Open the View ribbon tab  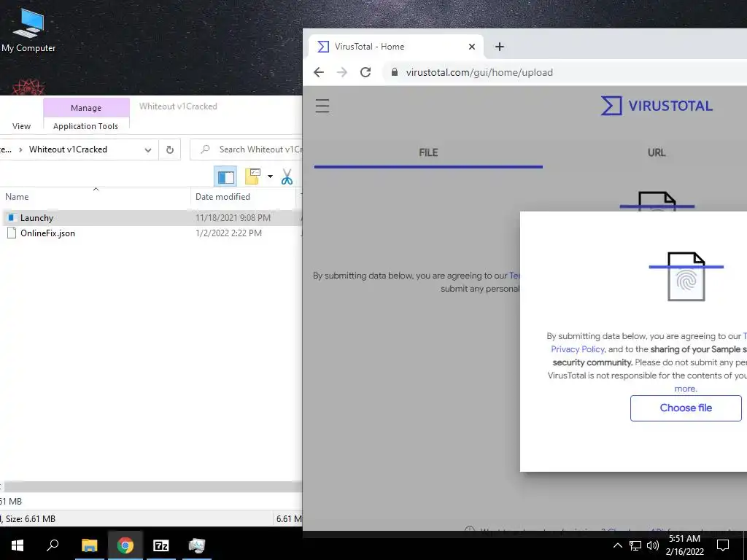pos(21,126)
